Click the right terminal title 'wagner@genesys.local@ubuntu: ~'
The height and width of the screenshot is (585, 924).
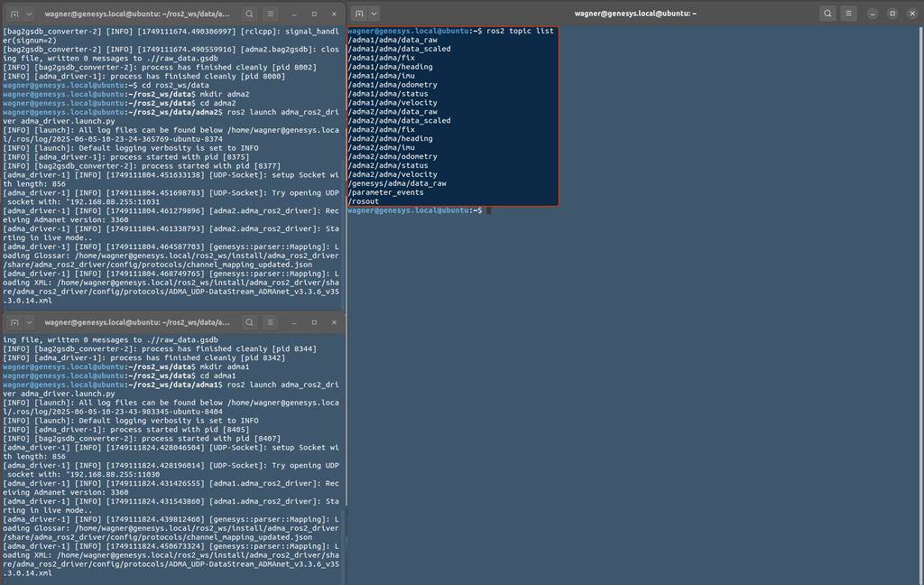coord(635,14)
